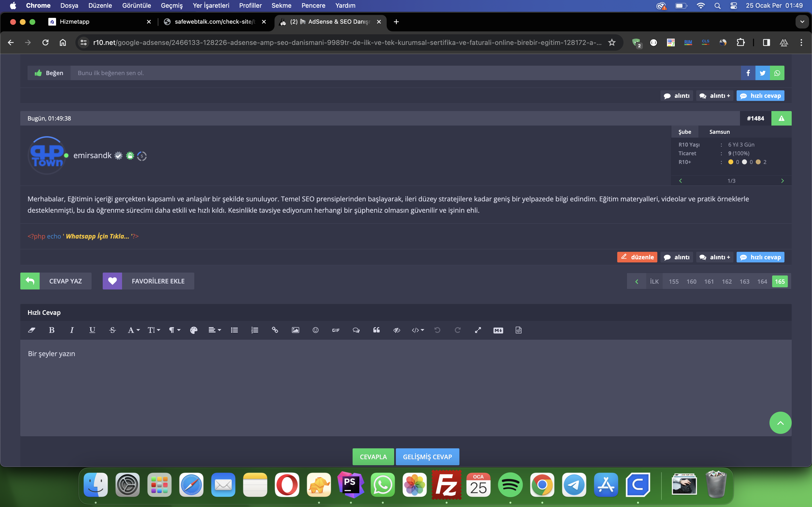Insert an unordered bullet list

(x=234, y=330)
